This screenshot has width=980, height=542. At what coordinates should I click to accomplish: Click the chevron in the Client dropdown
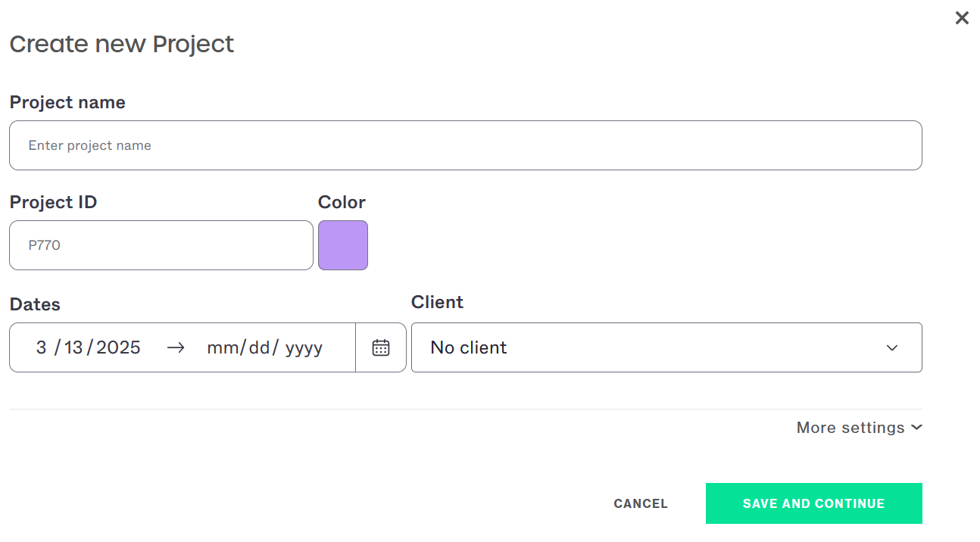pyautogui.click(x=892, y=347)
